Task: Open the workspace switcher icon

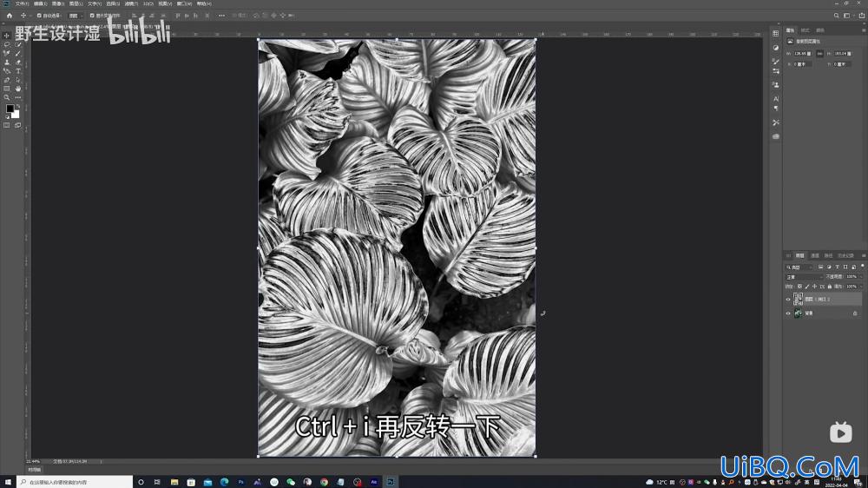Action: point(847,16)
